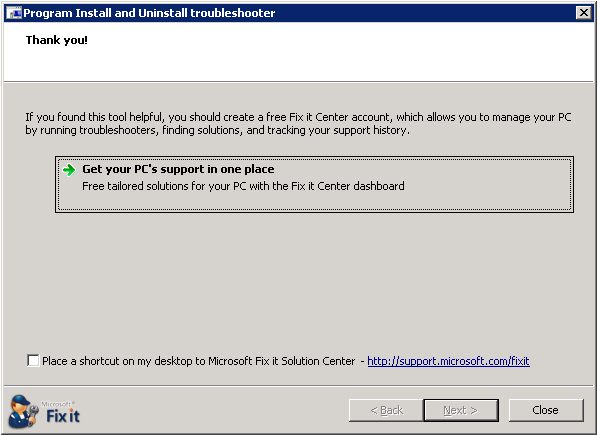Open the support.microsoft.com/fixit link
Image resolution: width=598 pixels, height=435 pixels.
[x=448, y=361]
